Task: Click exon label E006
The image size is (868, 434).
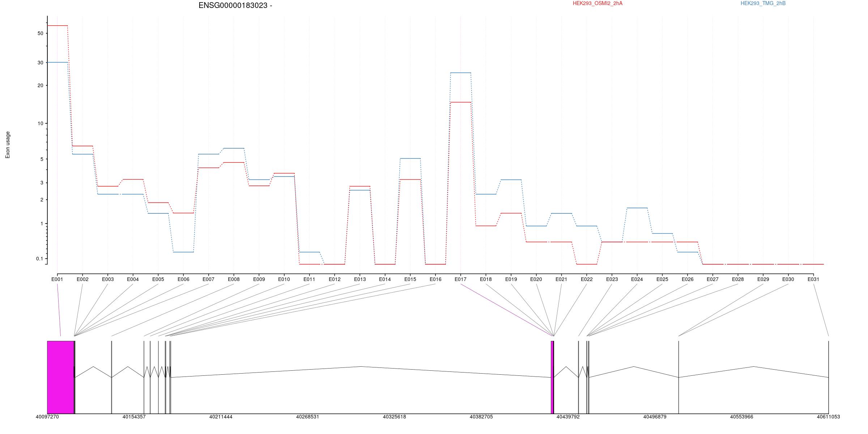Action: [183, 279]
